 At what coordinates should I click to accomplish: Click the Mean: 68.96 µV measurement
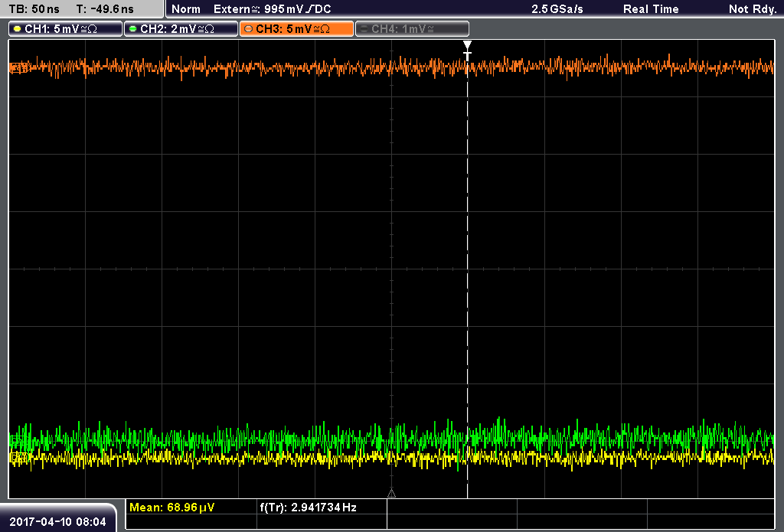tap(171, 508)
